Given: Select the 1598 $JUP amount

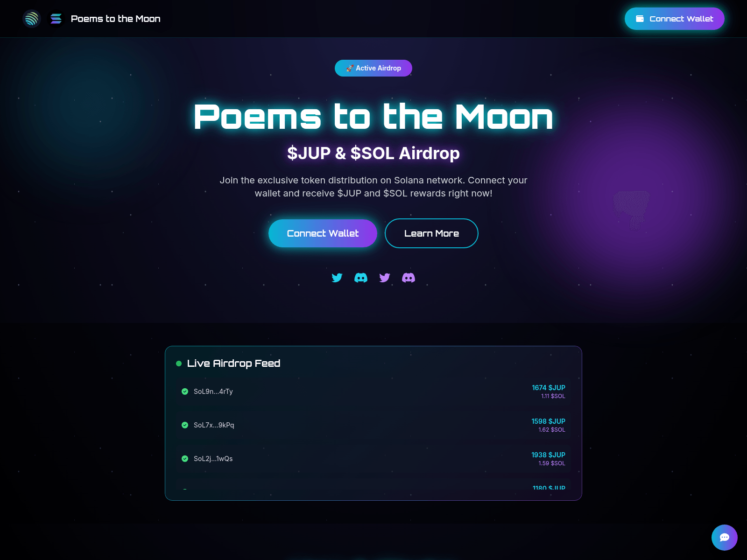Looking at the screenshot, I should pos(548,421).
